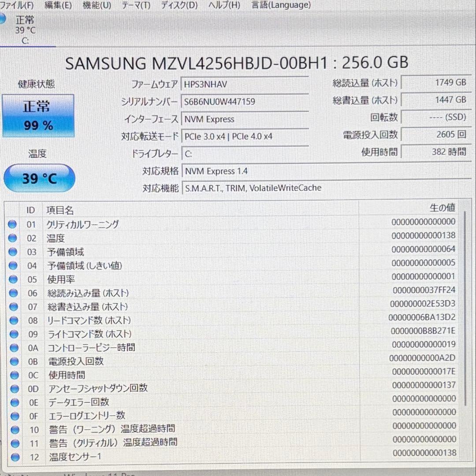Viewport: 476px width, 476px height.
Task: Click the serial number field S6B6NU0W447159
Action: tap(245, 102)
